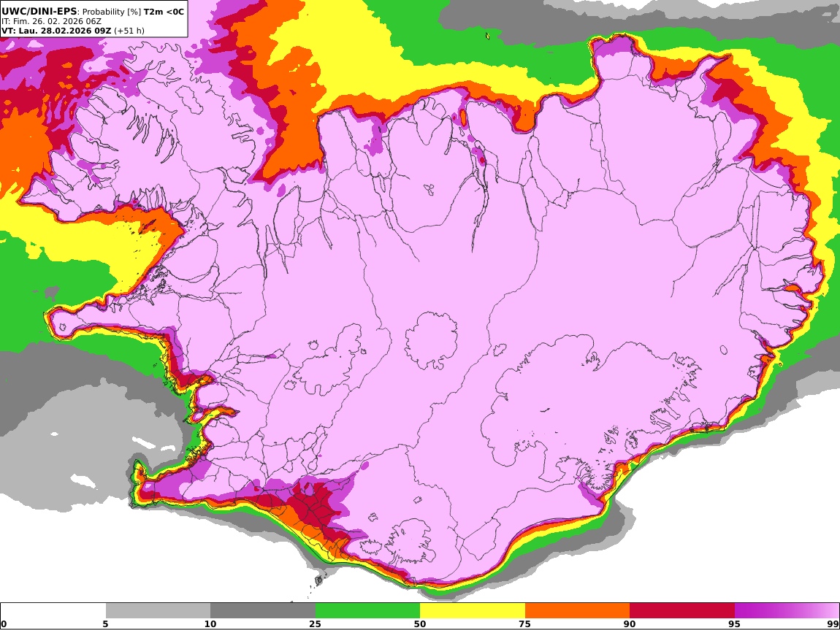Screen dimensions: 840x630
Task: Click the legend tick label '50'
Action: (420, 624)
